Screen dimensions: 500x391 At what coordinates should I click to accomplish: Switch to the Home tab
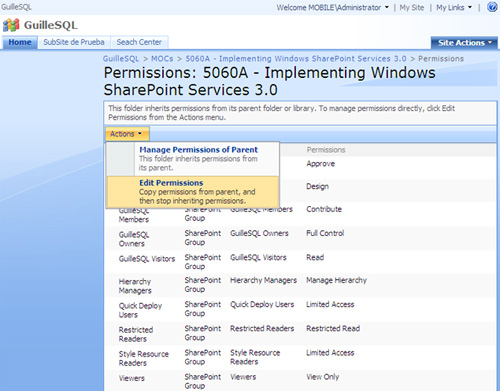click(20, 42)
